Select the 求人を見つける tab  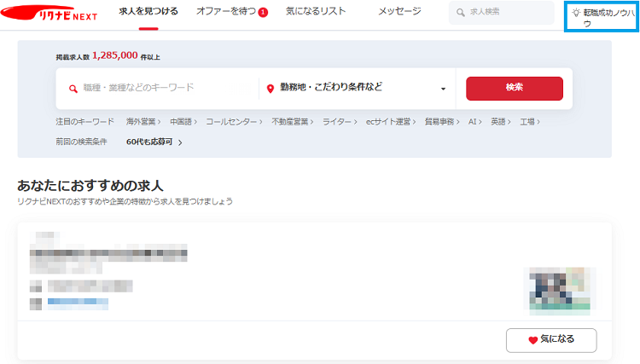click(x=148, y=13)
